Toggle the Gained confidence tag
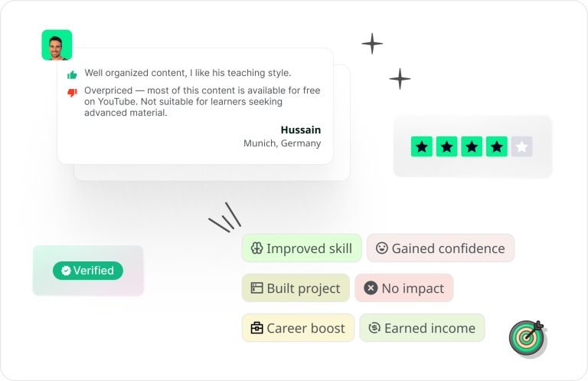 440,248
